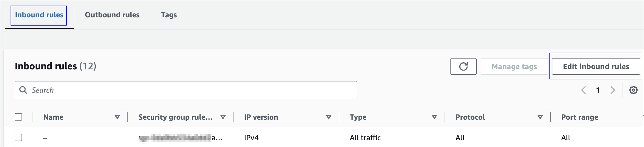
Task: Click the refresh inbound rules icon
Action: (x=463, y=66)
